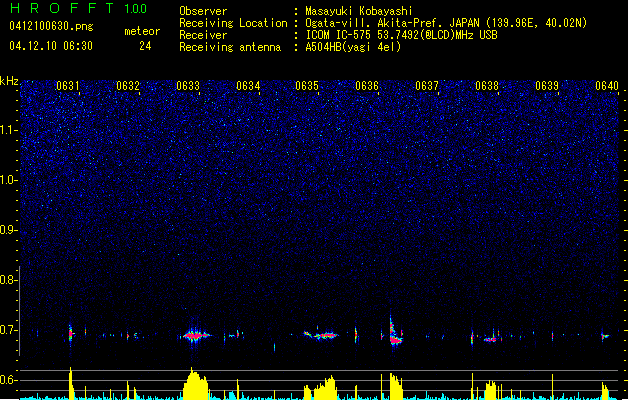Screen dimensions: 629x400
Task: Click the Observer label
Action: pyautogui.click(x=203, y=11)
